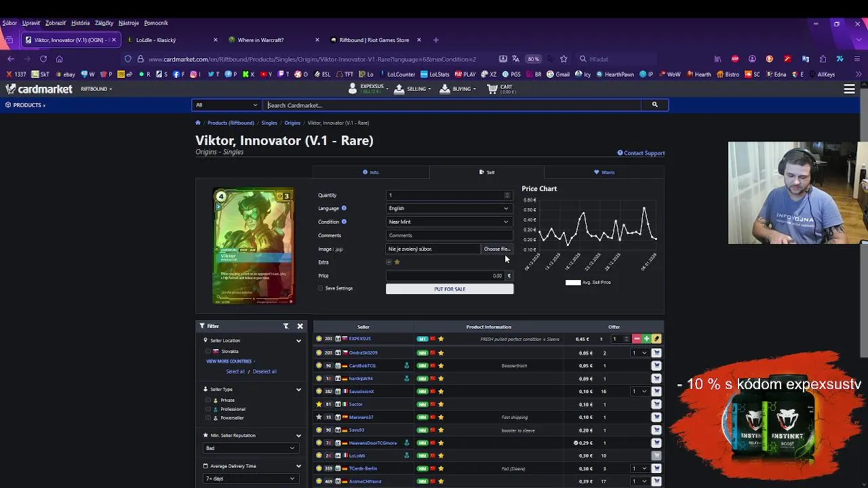The height and width of the screenshot is (488, 868).
Task: Click Contact Support link
Action: click(x=641, y=153)
